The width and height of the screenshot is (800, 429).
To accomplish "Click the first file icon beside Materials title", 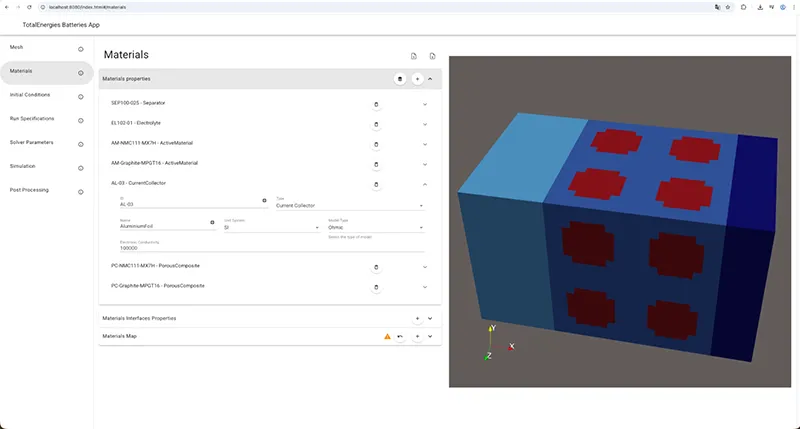I will click(414, 56).
